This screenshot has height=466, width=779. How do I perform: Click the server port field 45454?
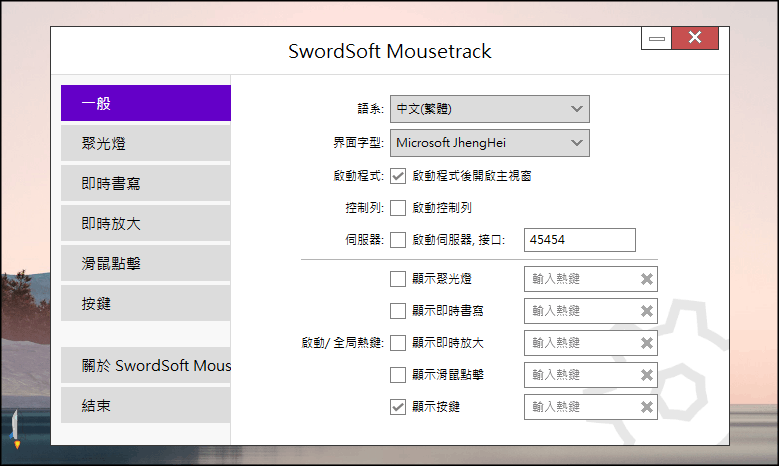(x=579, y=240)
